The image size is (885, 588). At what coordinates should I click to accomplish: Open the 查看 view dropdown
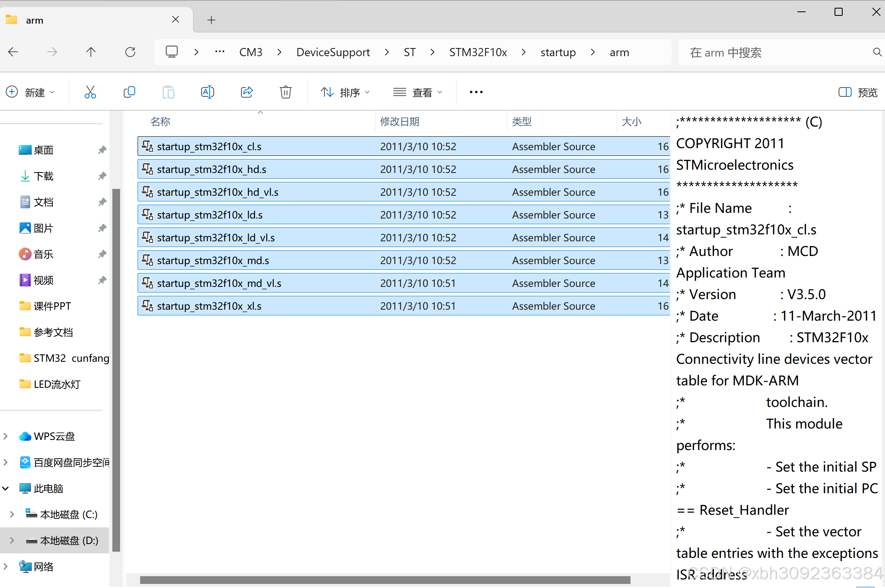[418, 92]
